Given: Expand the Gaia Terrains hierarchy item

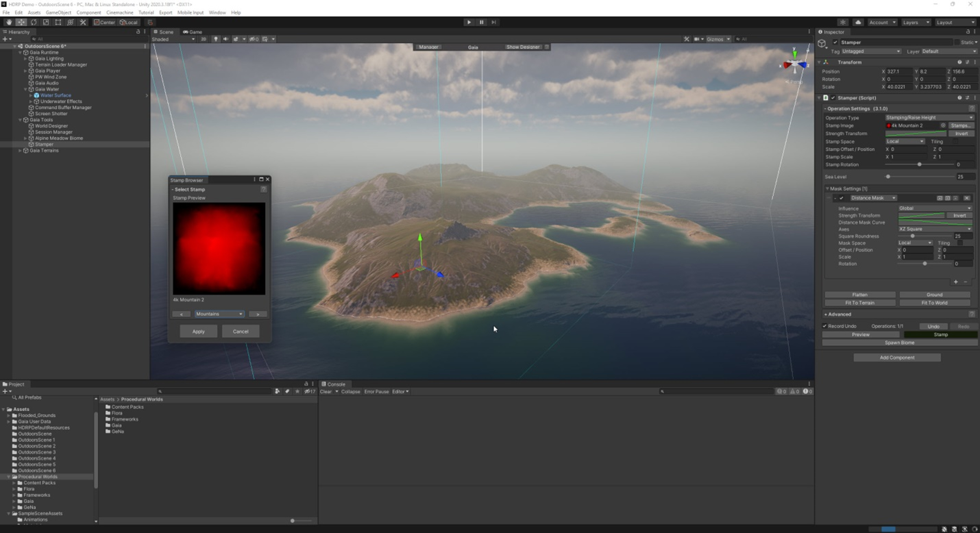Looking at the screenshot, I should click(21, 151).
